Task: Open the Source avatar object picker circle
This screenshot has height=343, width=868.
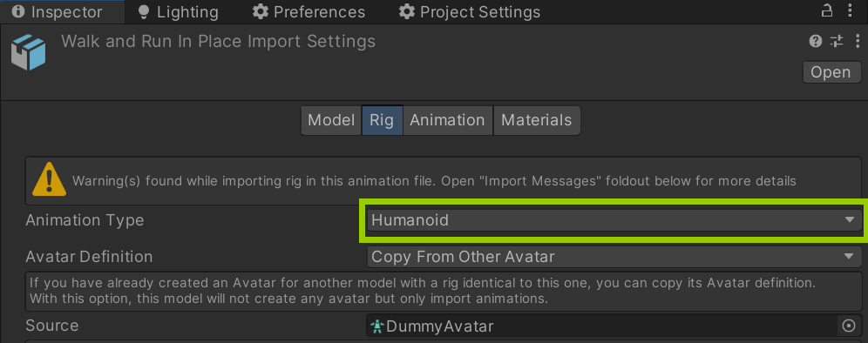Action: [x=849, y=326]
